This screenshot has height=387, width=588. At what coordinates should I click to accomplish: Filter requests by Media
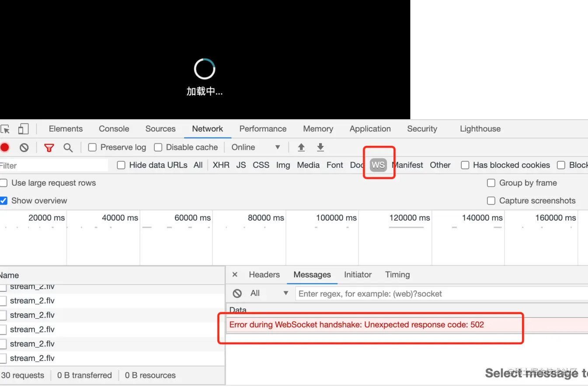point(308,165)
